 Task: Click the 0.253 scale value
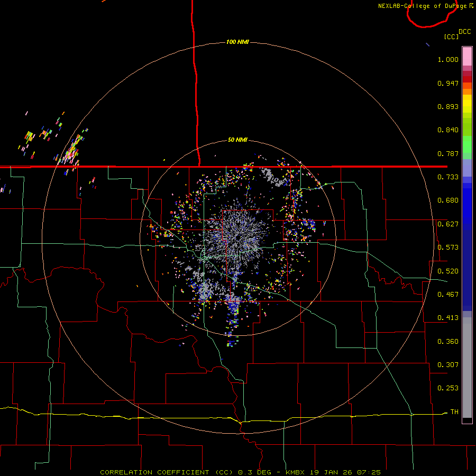tap(448, 388)
